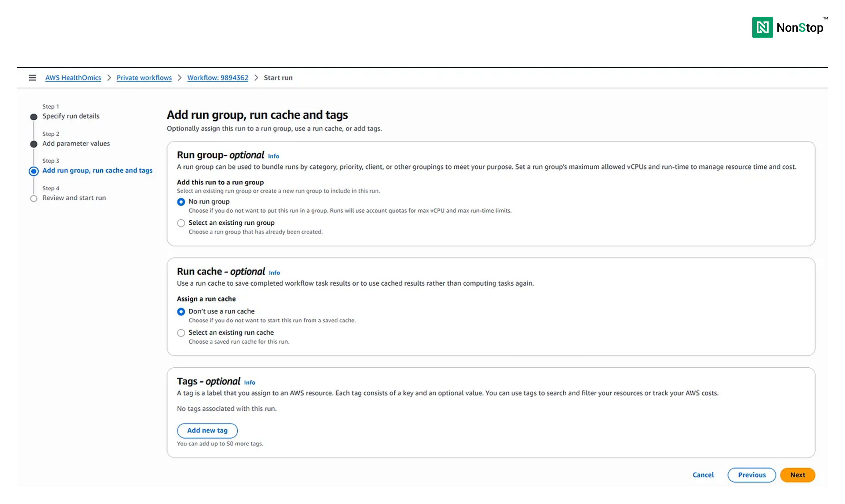Choose Select an existing run group
Screen dimensions: 845x504
181,223
